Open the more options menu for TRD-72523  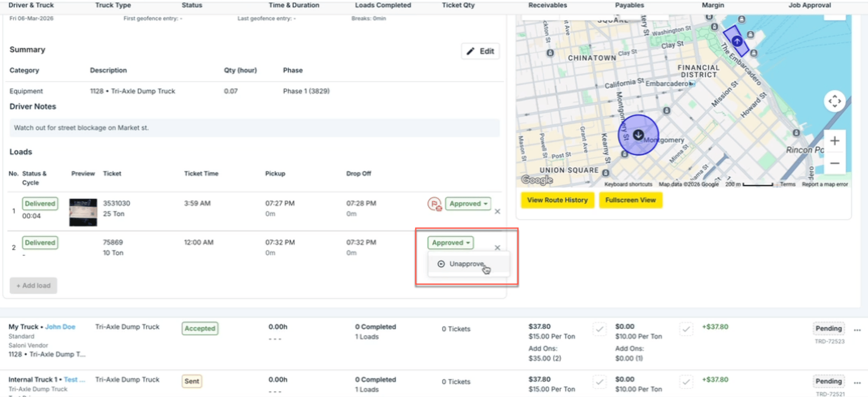coord(857,330)
